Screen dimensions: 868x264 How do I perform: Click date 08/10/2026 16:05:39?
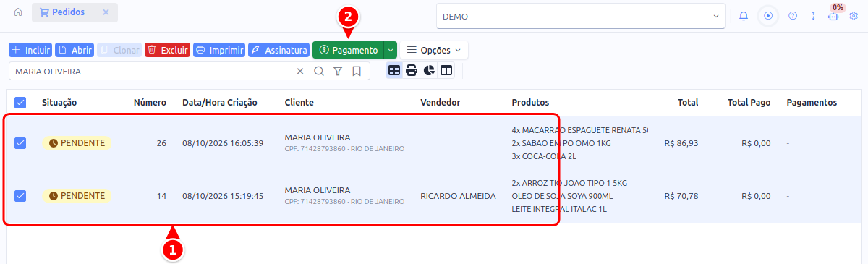pos(223,143)
